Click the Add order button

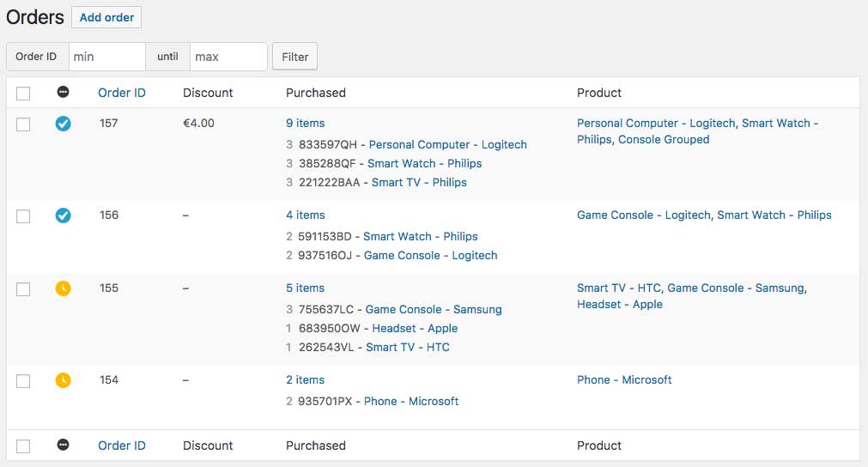(x=106, y=17)
